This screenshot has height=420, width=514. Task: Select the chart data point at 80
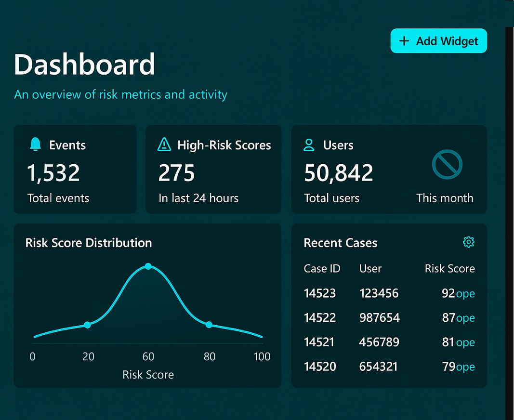click(209, 325)
